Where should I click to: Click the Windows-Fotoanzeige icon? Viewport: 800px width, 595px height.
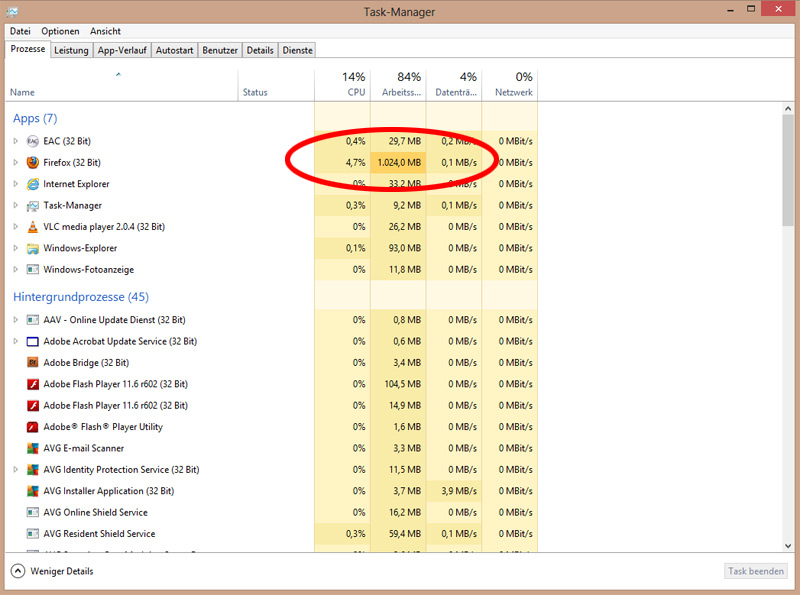click(33, 269)
